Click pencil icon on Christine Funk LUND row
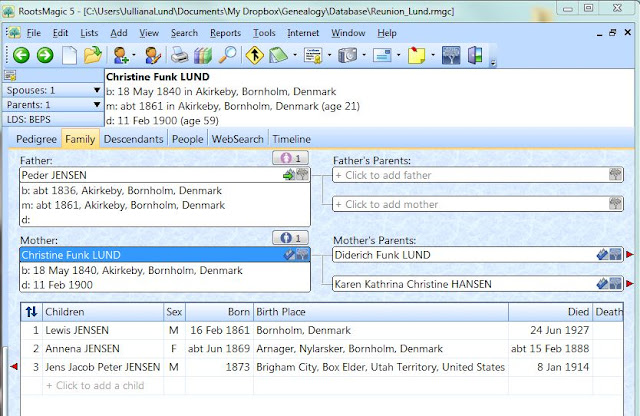640x416 pixels. pos(289,255)
